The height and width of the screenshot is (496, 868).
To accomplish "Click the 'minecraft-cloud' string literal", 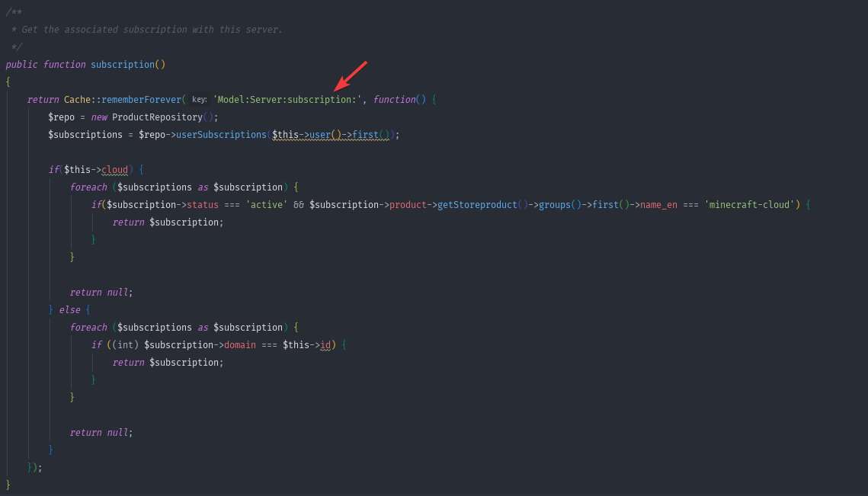I will pyautogui.click(x=749, y=205).
